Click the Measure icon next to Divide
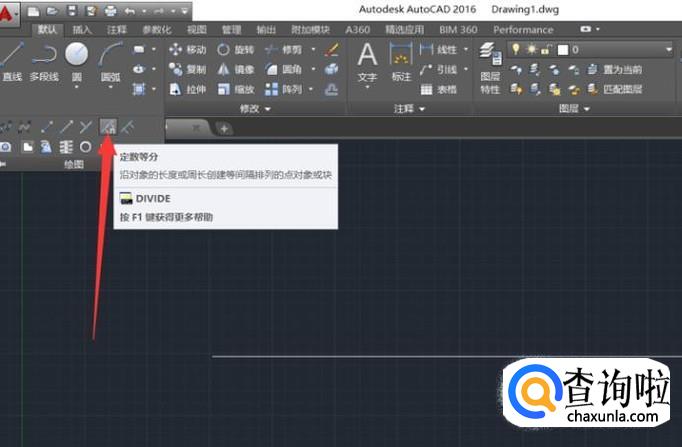This screenshot has width=682, height=447. click(x=127, y=127)
